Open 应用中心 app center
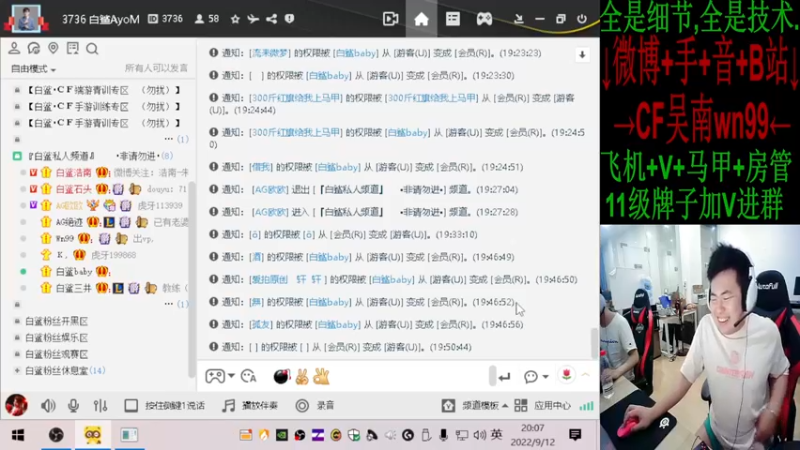Screen dimensions: 800x450 pos(543,406)
